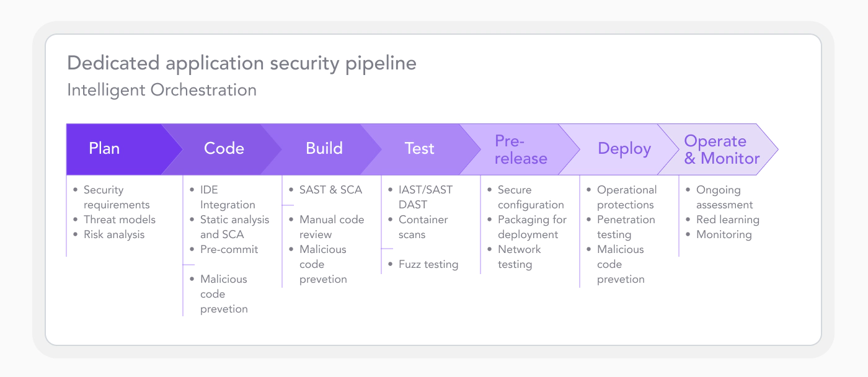This screenshot has width=868, height=377.
Task: Select the Pre-commit bullet item
Action: point(229,249)
